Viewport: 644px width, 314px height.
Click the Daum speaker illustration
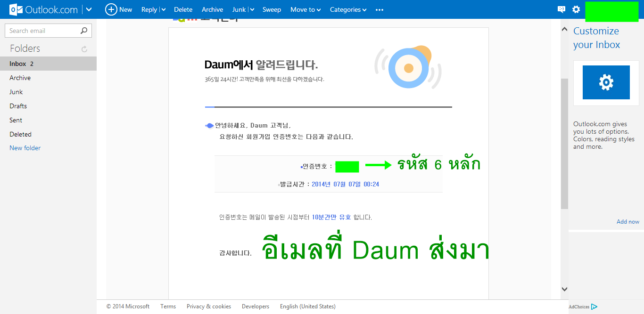(408, 68)
